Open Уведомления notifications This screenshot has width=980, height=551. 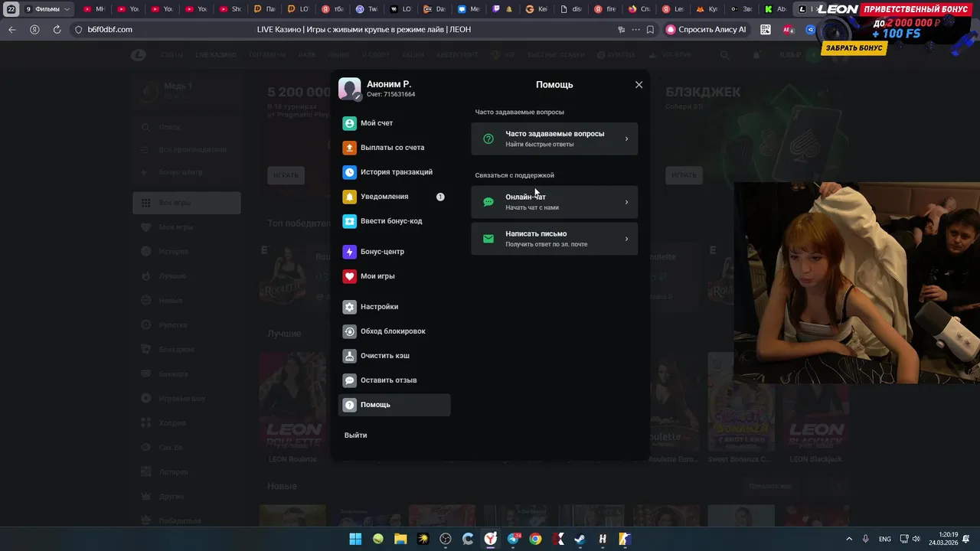[x=394, y=197]
